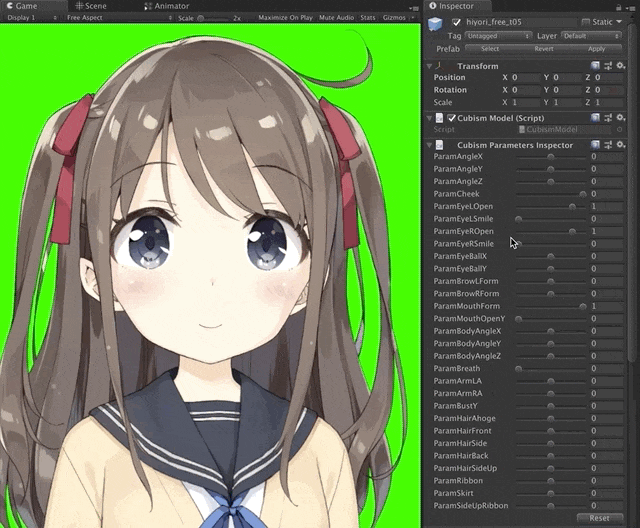Open Cubism Parameters Inspector gear menu
The image size is (640, 528).
621,145
